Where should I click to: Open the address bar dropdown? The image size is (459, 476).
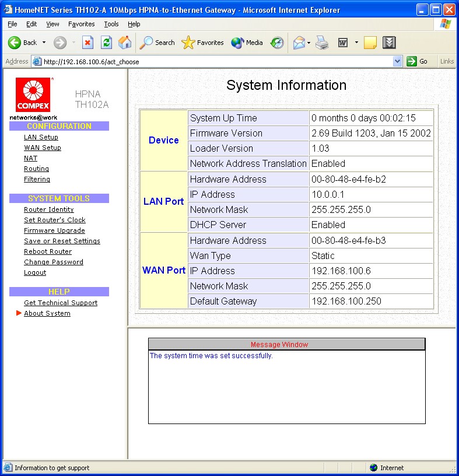[397, 61]
